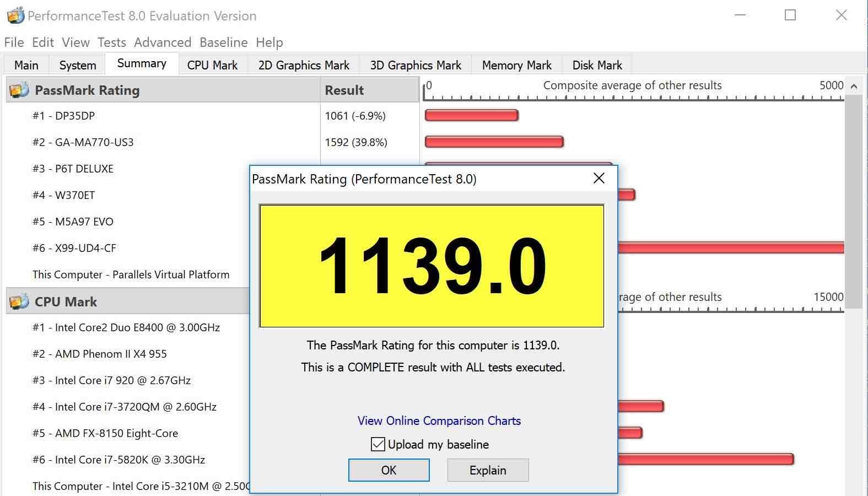Click the yellow 1139.0 score panel
This screenshot has width=868, height=496.
[432, 266]
